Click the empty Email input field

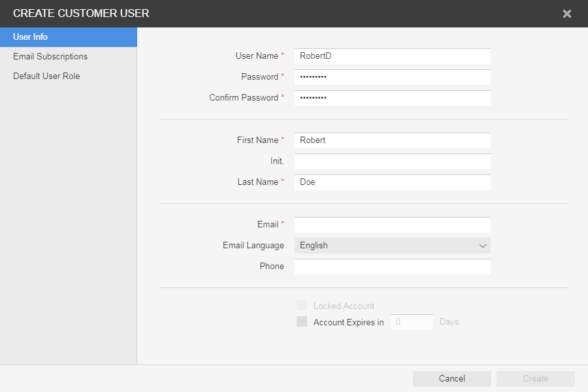pos(392,225)
